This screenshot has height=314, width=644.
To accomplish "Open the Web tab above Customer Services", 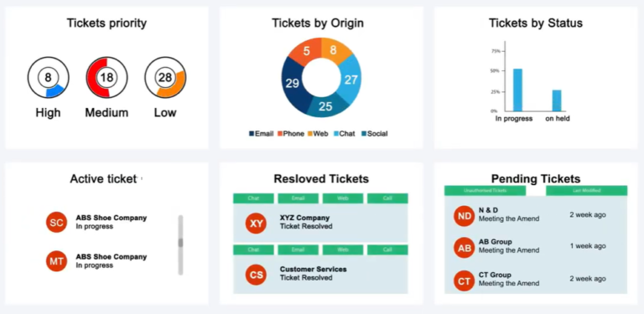I will [343, 250].
